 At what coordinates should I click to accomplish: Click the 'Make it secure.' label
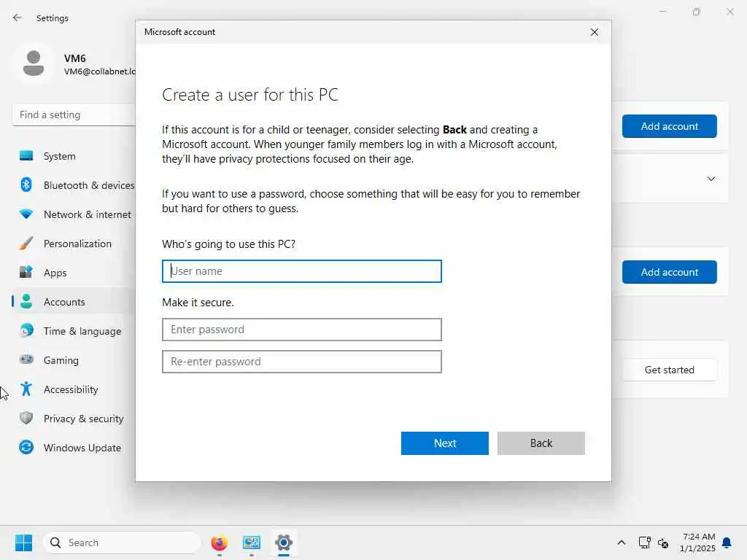pyautogui.click(x=198, y=303)
